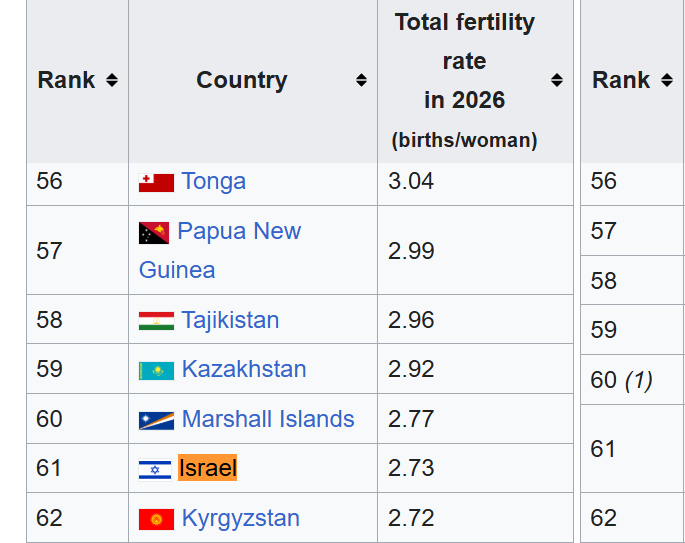The image size is (685, 543).
Task: Open the Kyrgyzstan link
Action: tap(241, 519)
